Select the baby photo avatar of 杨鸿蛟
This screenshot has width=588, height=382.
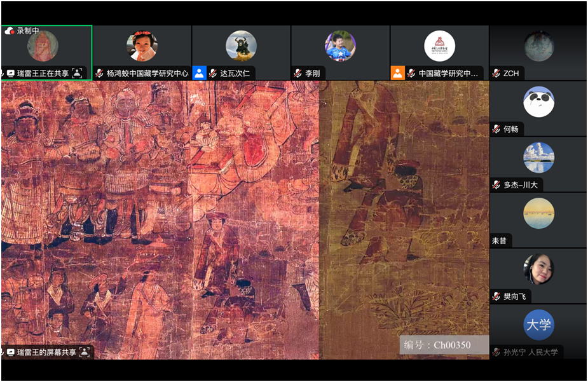pos(142,46)
